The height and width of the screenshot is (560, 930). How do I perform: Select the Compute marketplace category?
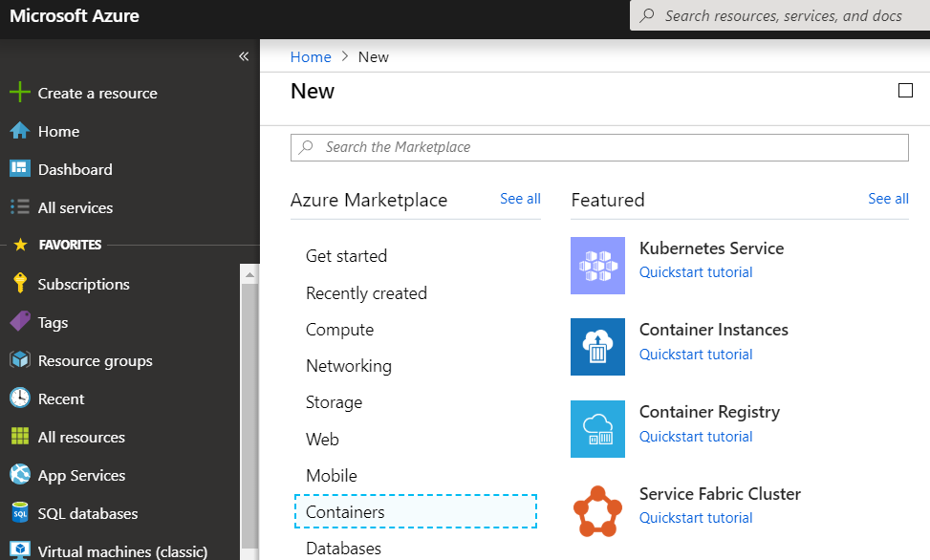[339, 330]
